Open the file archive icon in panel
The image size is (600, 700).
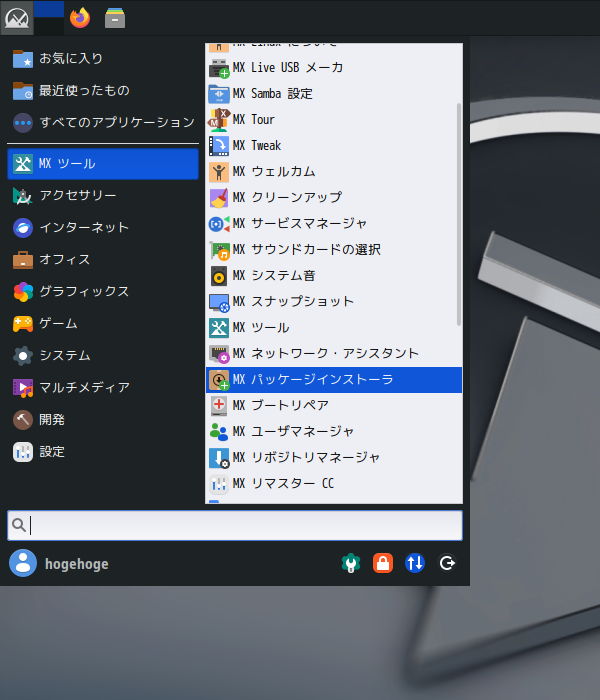pos(116,17)
